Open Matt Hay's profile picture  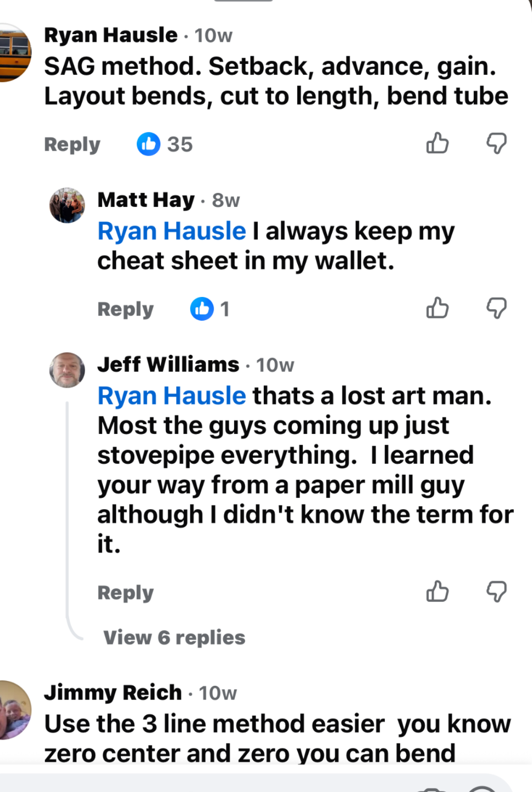pyautogui.click(x=67, y=205)
